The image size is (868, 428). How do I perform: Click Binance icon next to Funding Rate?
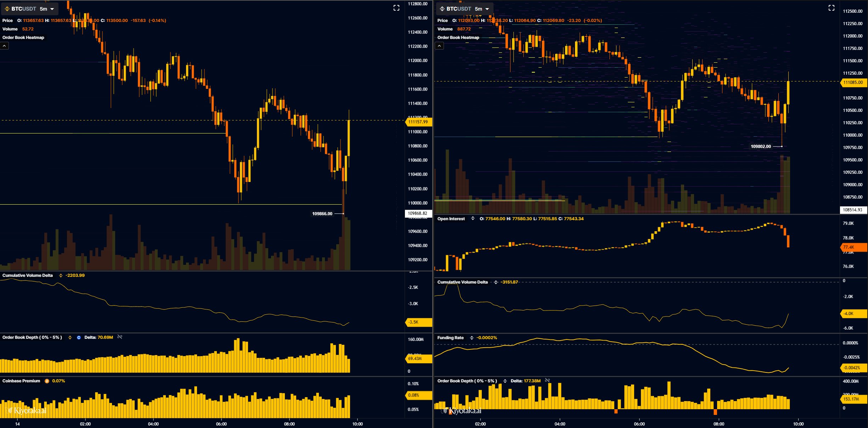(x=472, y=338)
